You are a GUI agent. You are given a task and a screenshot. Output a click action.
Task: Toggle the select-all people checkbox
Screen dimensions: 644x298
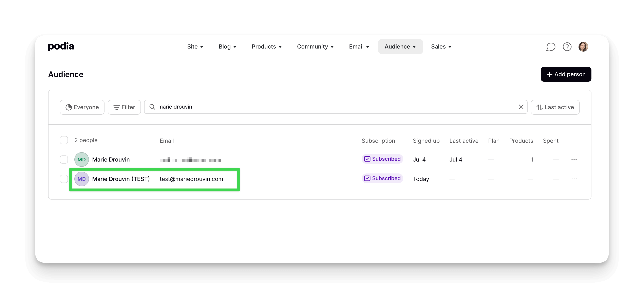(x=64, y=140)
